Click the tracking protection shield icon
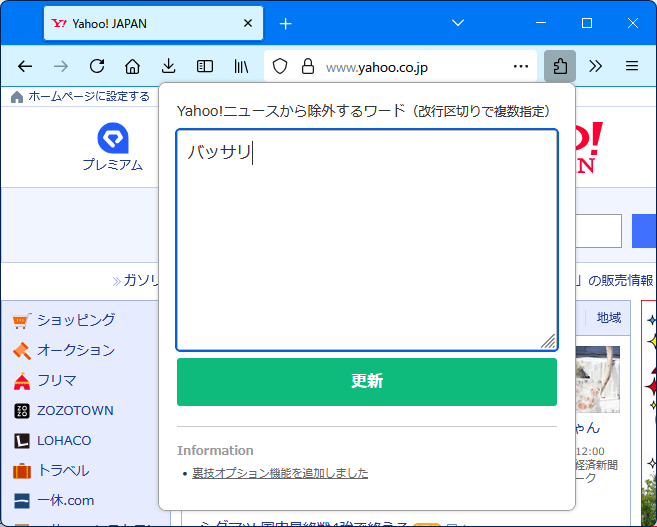This screenshot has height=527, width=657. pyautogui.click(x=280, y=66)
